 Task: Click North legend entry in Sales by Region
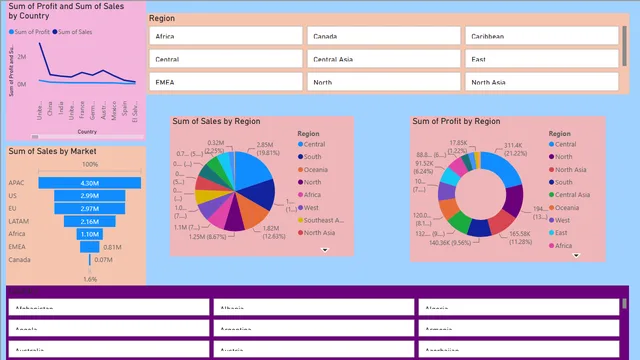[309, 182]
